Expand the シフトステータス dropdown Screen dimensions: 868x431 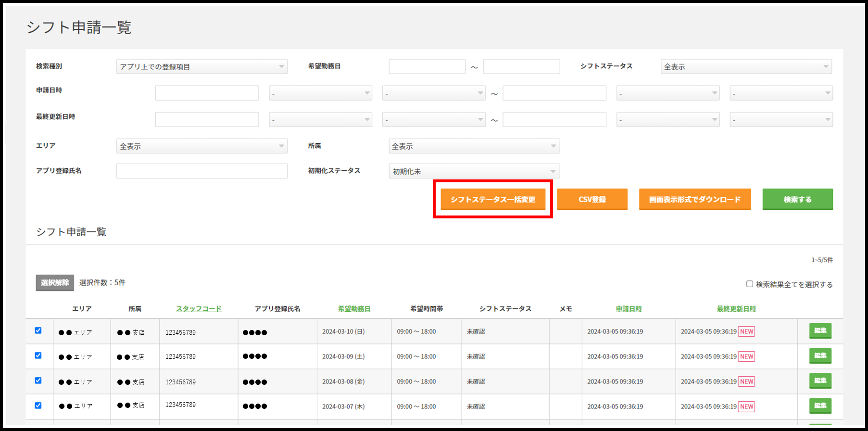pyautogui.click(x=746, y=66)
